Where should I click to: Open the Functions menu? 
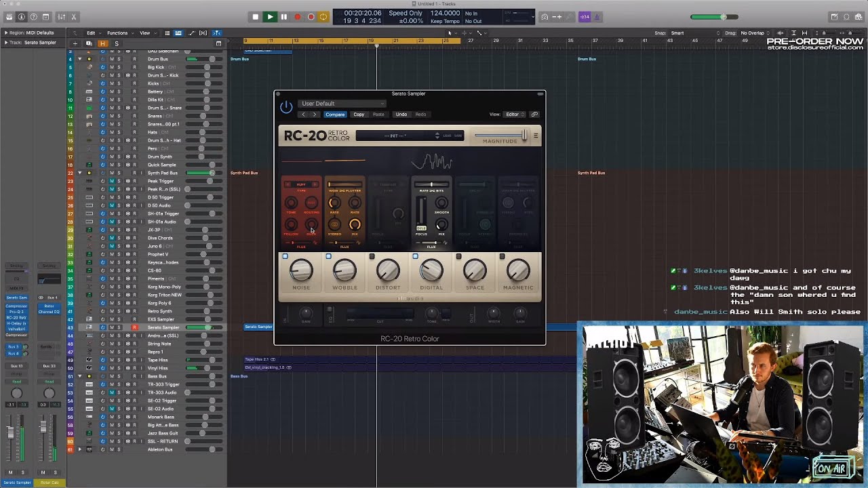121,33
